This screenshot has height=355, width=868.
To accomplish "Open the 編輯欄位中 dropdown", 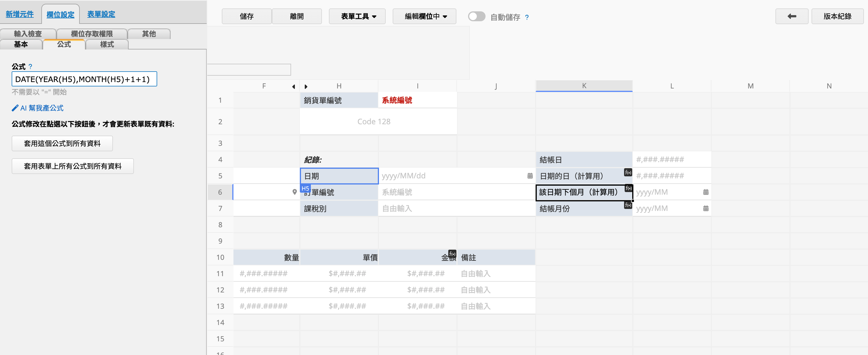I will [x=425, y=16].
